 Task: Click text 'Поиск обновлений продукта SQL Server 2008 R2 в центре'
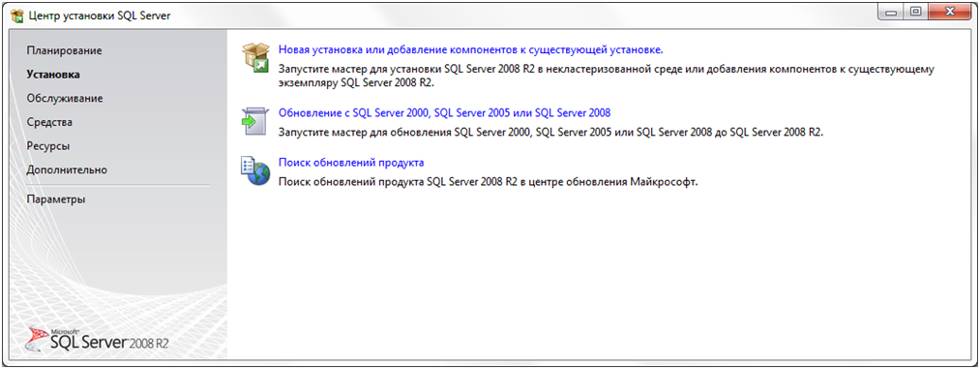488,182
